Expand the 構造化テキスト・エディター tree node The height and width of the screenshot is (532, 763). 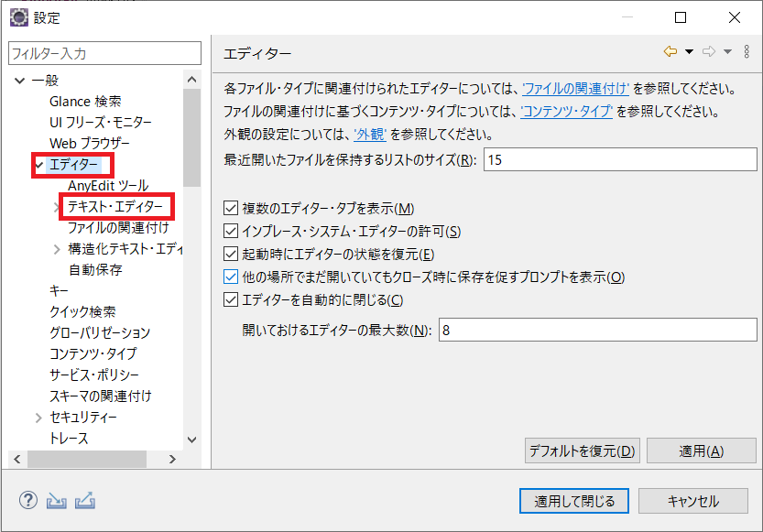click(x=57, y=249)
